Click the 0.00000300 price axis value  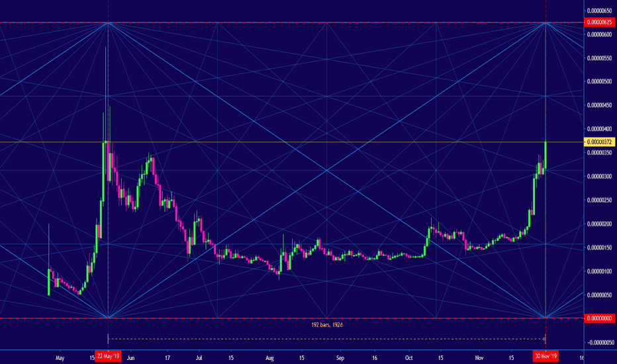click(600, 177)
